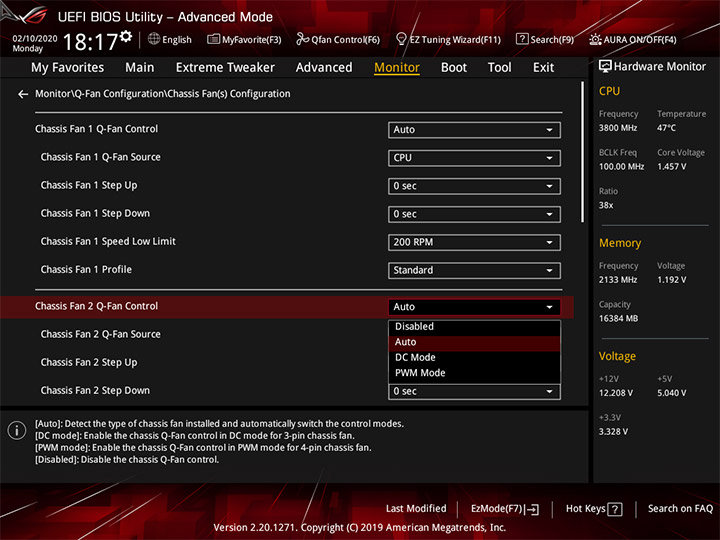Viewport: 720px width, 540px height.
Task: Expand Chassis Fan 1 Step Up dropdown
Action: pyautogui.click(x=474, y=186)
